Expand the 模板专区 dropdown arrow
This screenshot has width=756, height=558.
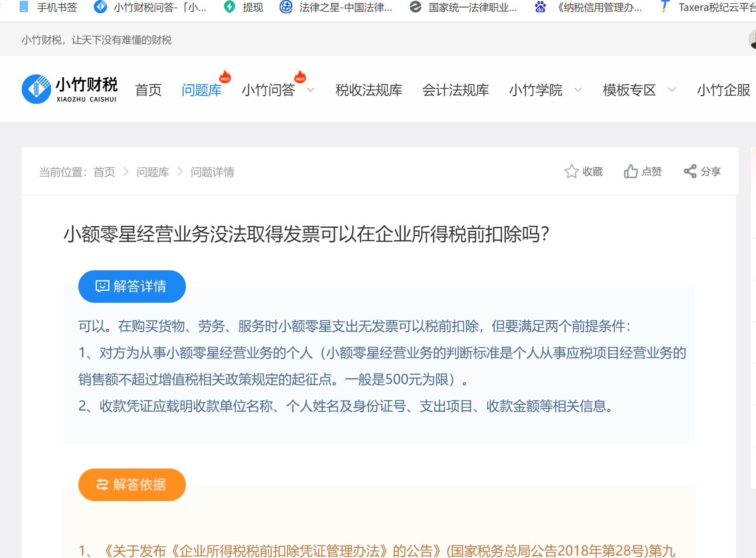coord(672,90)
